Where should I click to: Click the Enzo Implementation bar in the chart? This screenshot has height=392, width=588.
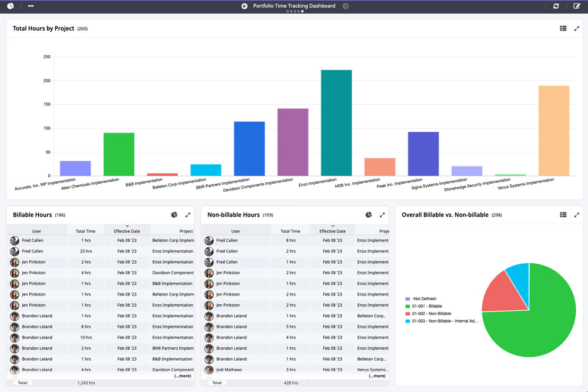(x=336, y=124)
